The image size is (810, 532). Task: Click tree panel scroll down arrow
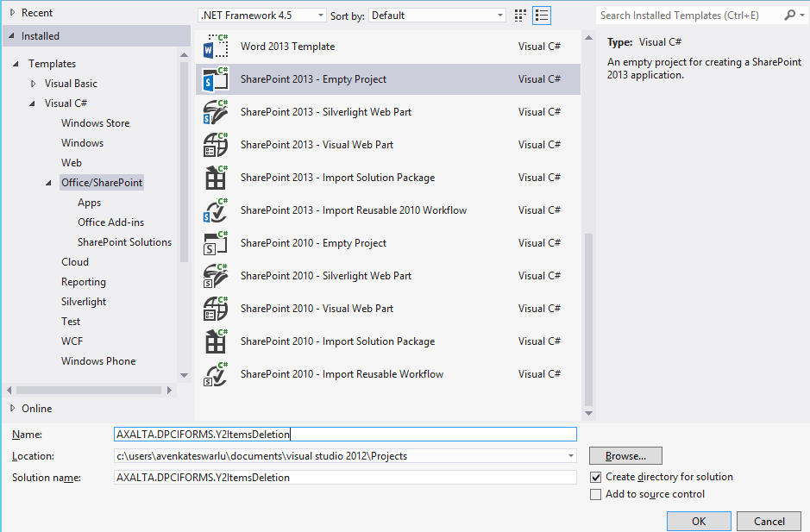(x=185, y=375)
